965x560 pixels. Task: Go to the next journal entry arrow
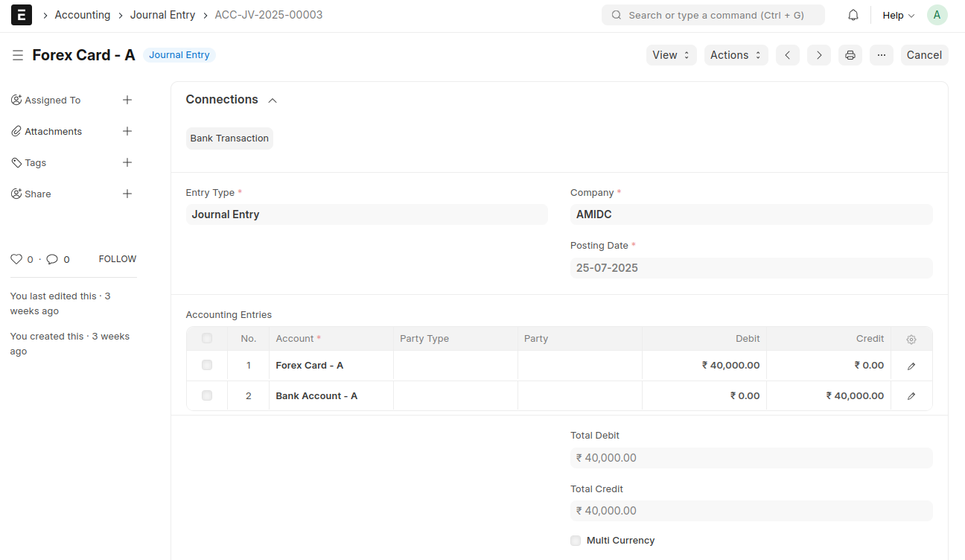pyautogui.click(x=819, y=55)
